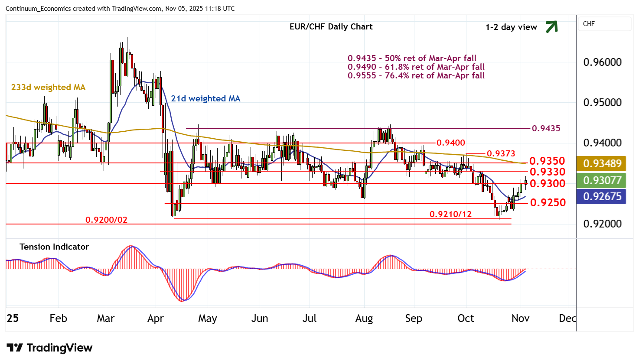
Task: Click the TradingView logo at bottom left
Action: pyautogui.click(x=49, y=348)
